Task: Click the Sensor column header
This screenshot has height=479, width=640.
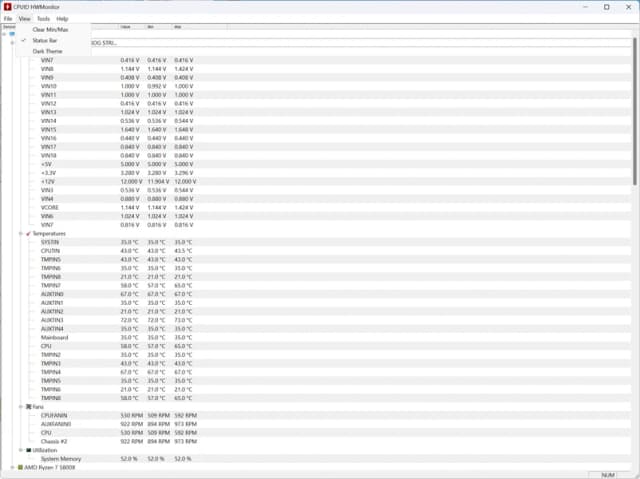Action: (x=9, y=27)
